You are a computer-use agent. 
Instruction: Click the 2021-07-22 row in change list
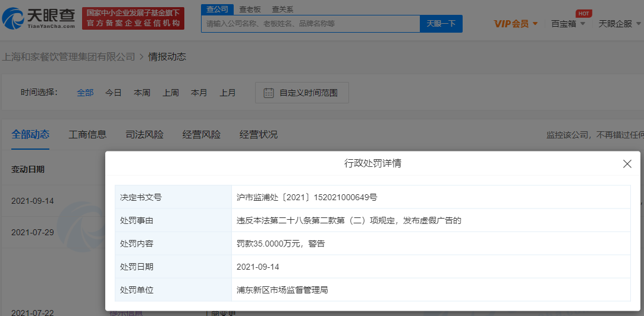click(x=33, y=312)
